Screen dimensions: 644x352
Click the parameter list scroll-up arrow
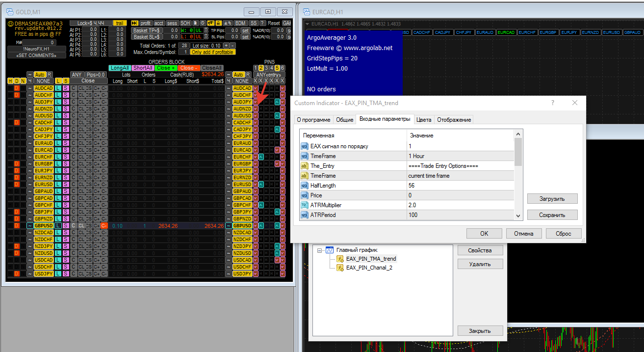click(x=518, y=134)
